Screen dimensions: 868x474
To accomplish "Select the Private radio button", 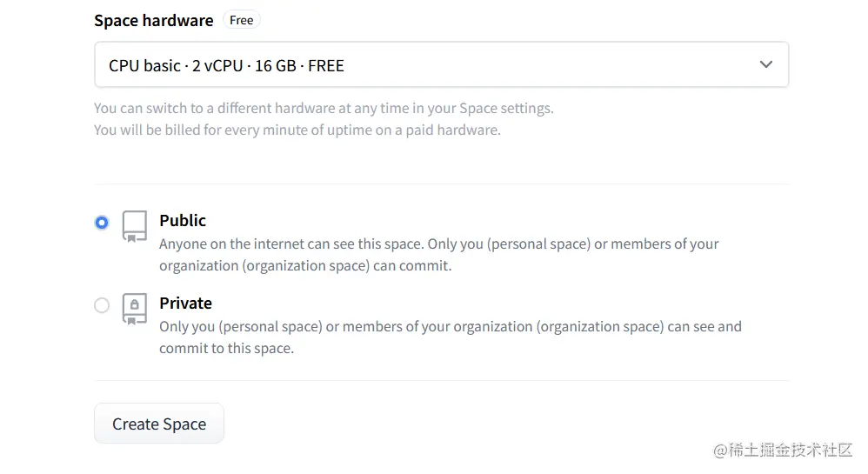I will 102,305.
